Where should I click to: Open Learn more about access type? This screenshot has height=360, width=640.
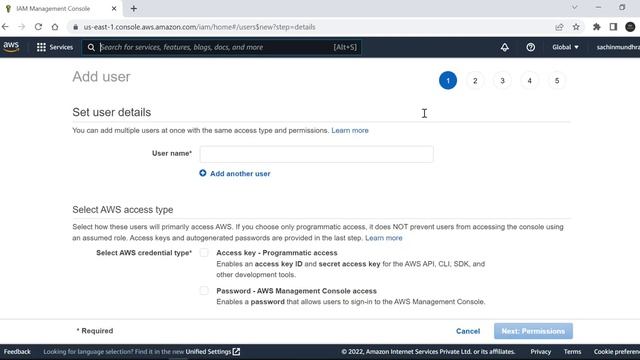pyautogui.click(x=384, y=238)
